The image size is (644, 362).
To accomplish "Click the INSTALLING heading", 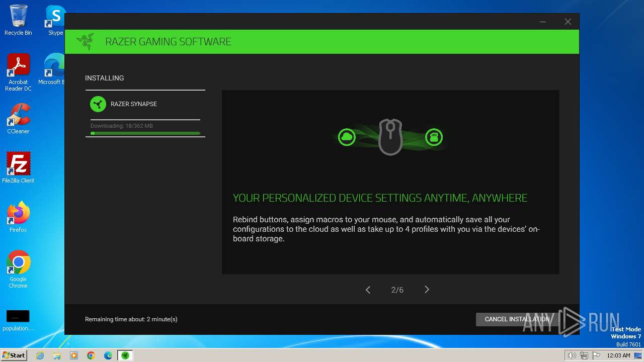I will click(x=104, y=78).
